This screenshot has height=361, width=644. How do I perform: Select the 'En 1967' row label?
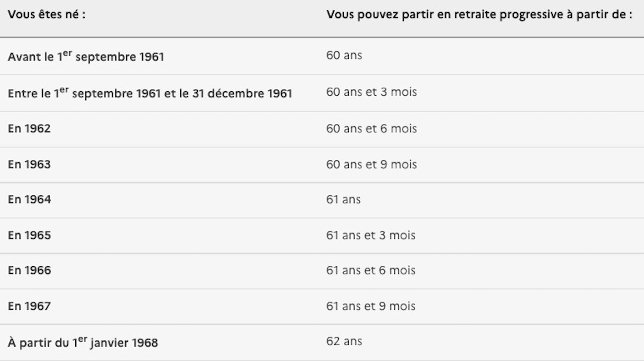29,306
